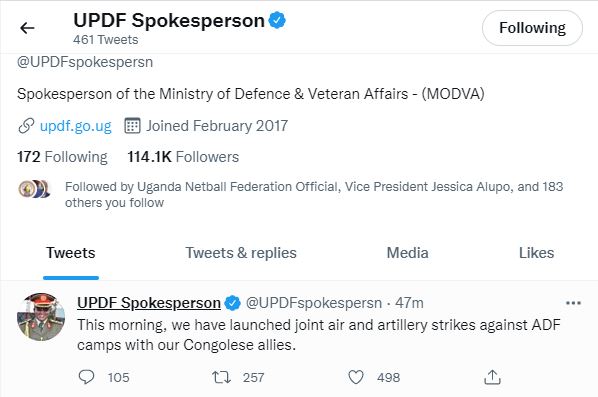
Task: Switch to the Tweets & replies tab
Action: (x=241, y=253)
